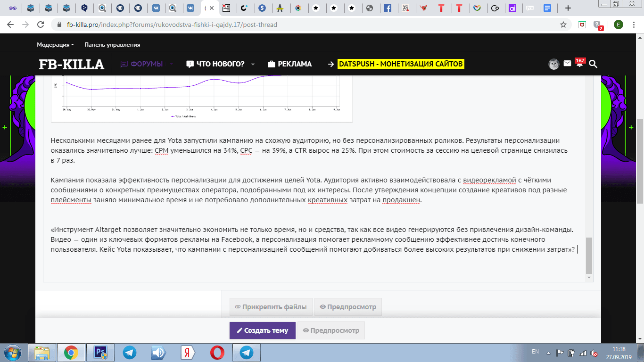Click the browser forward arrow
Viewport: 644px width, 362px height.
[25, 25]
